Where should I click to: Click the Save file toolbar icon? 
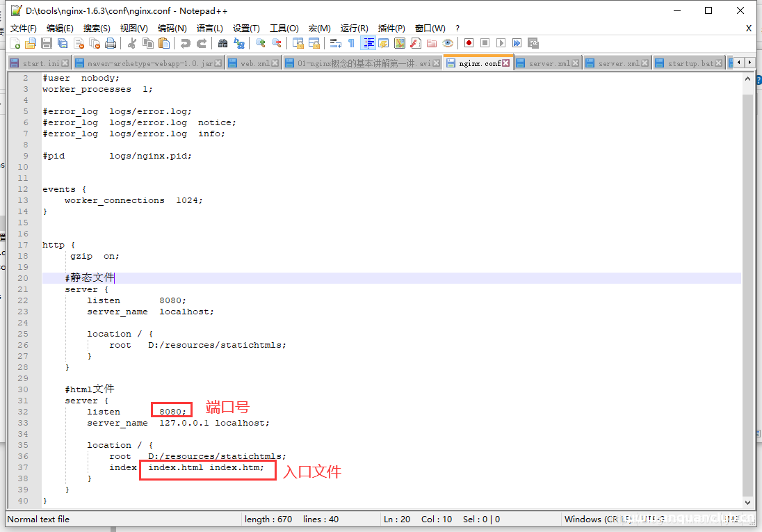[47, 43]
